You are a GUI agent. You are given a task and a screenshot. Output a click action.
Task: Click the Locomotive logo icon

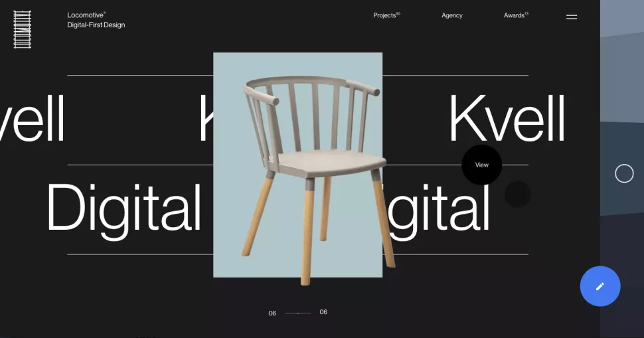[x=22, y=29]
